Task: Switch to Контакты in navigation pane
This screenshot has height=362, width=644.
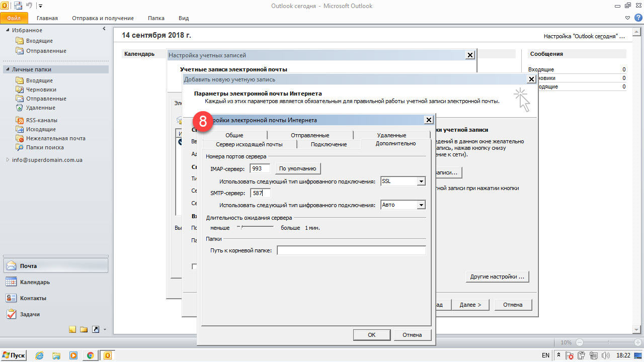Action: click(55, 298)
